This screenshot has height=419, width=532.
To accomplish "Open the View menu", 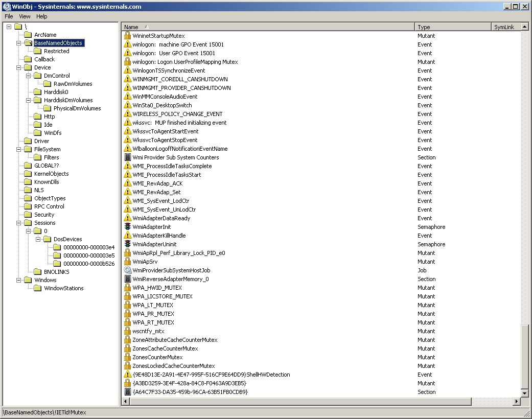I will (x=25, y=16).
